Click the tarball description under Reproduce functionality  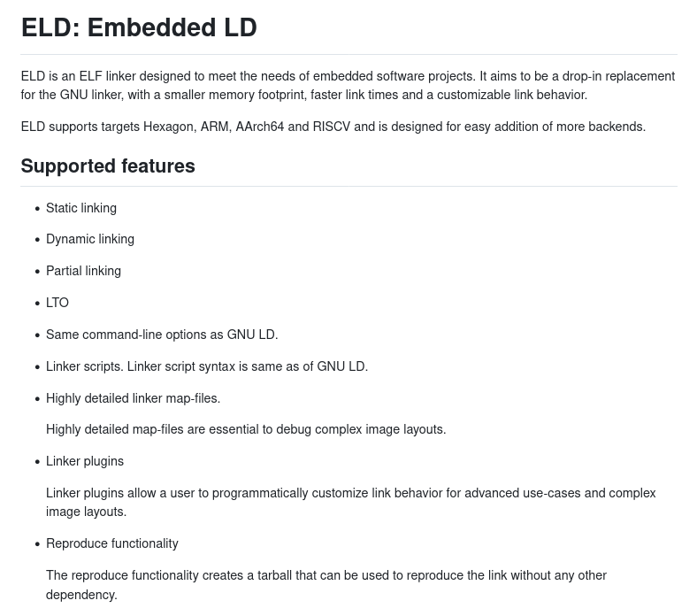click(326, 585)
